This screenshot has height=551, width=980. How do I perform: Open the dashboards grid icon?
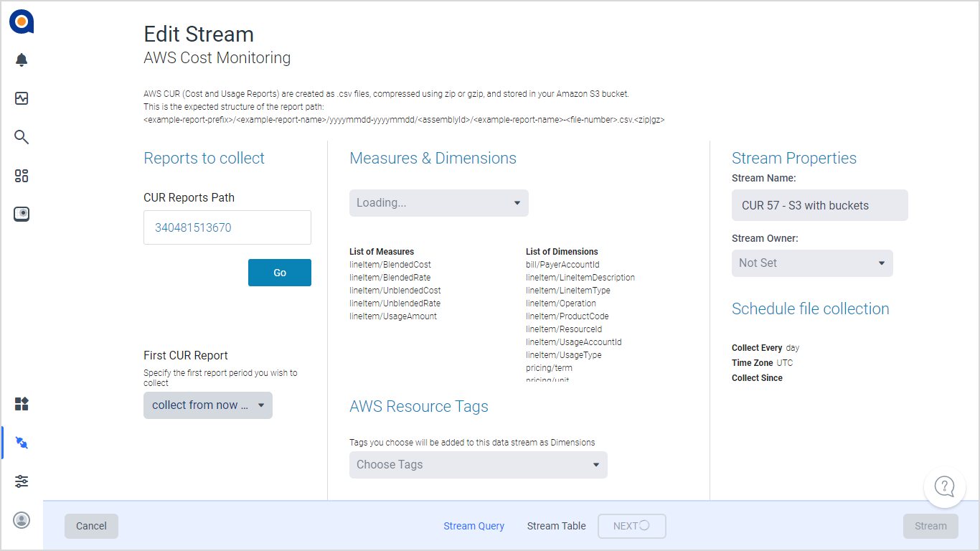22,176
